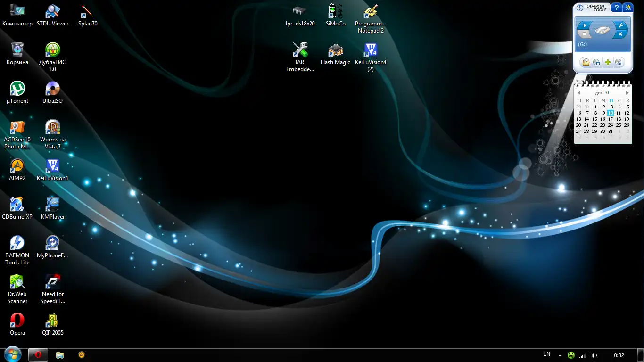Mute sound via the tray speaker icon

coord(594,355)
